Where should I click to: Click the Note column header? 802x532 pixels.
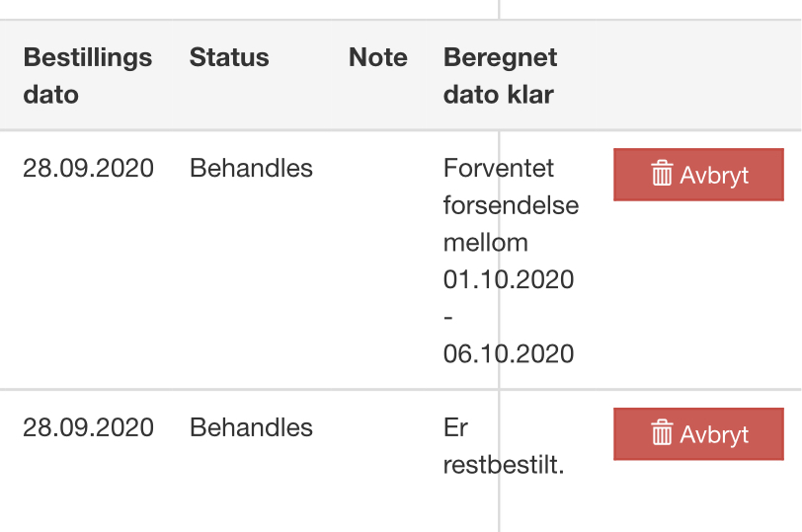[x=378, y=57]
